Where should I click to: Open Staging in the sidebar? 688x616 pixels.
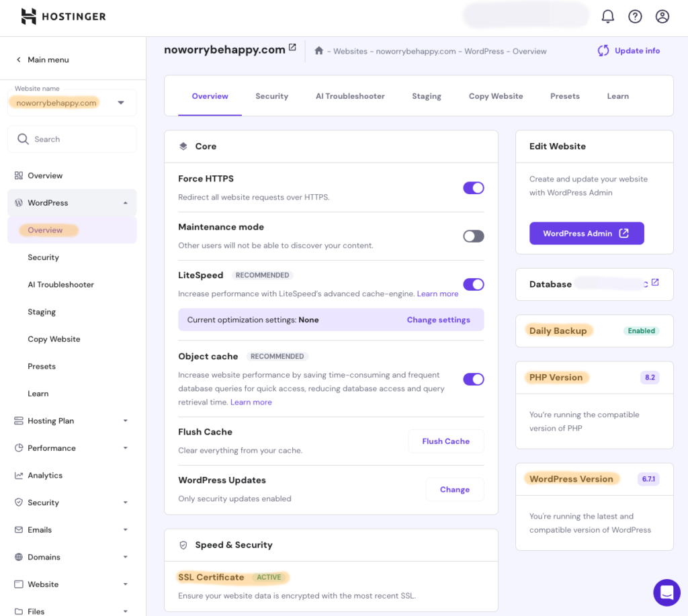(42, 312)
